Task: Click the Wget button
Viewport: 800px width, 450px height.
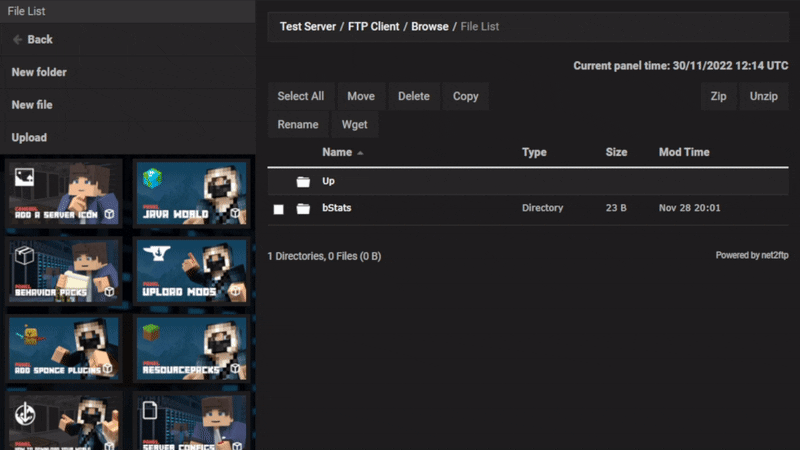Action: pos(354,125)
